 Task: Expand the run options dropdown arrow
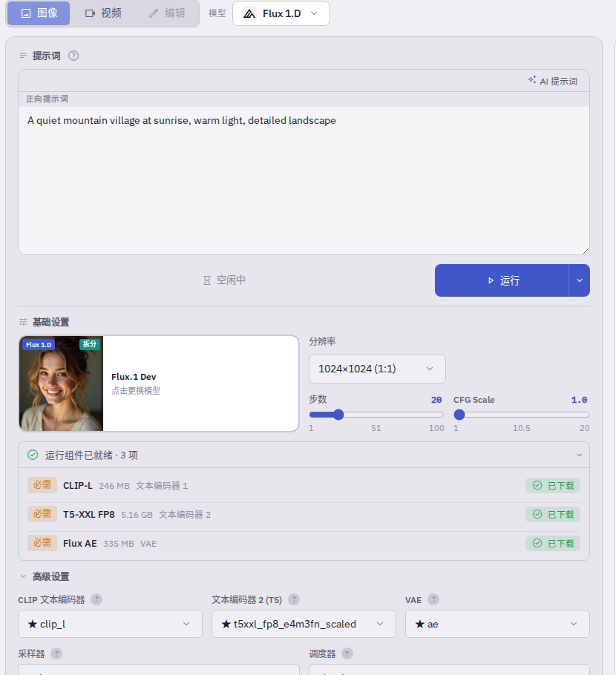tap(580, 280)
